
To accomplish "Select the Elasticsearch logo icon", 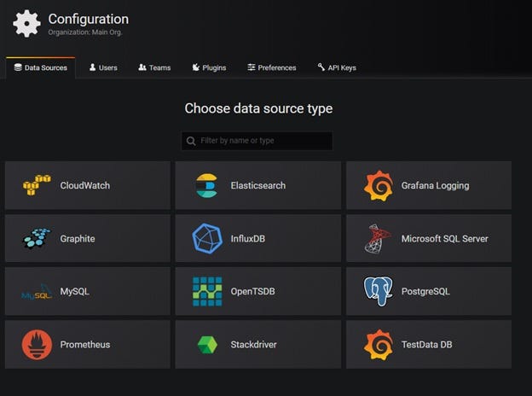I will (206, 185).
